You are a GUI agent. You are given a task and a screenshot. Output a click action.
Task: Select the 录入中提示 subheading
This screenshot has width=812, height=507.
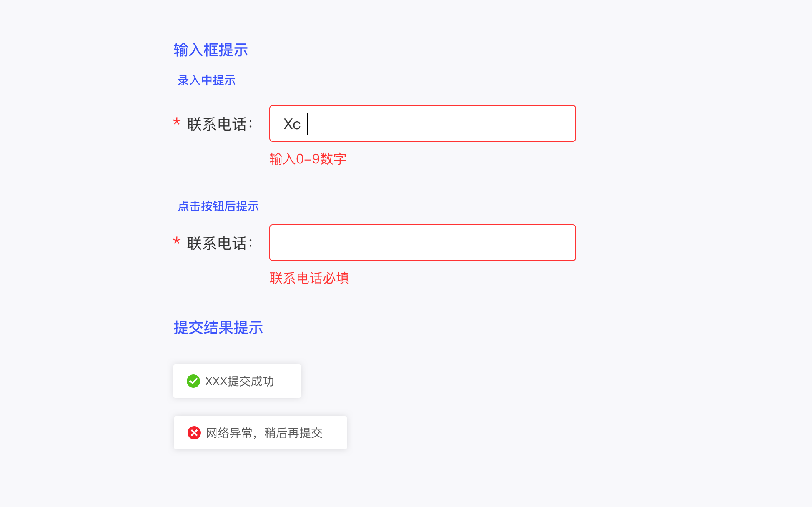click(207, 80)
